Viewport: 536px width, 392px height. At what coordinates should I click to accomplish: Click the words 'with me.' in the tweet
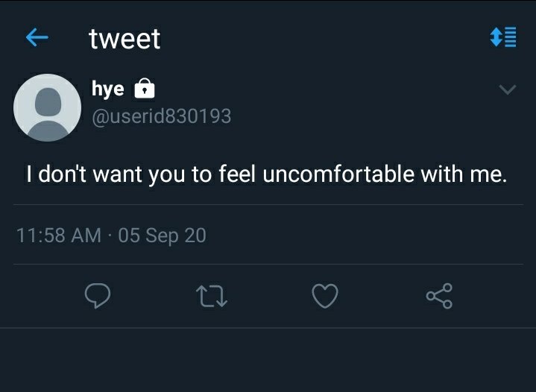click(464, 174)
